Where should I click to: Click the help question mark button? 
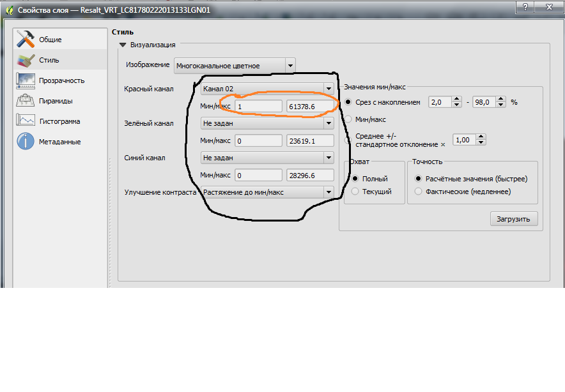coord(525,7)
